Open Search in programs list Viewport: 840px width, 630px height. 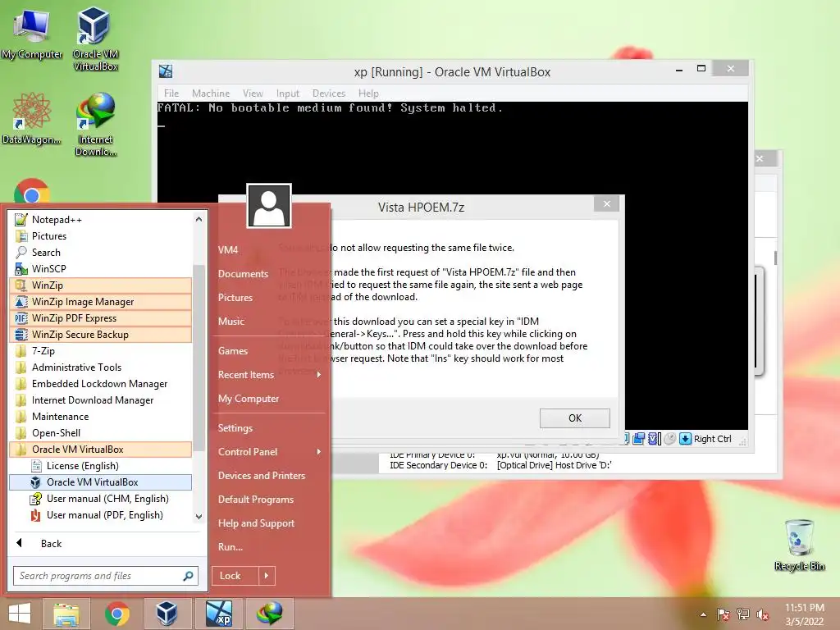tap(101, 253)
